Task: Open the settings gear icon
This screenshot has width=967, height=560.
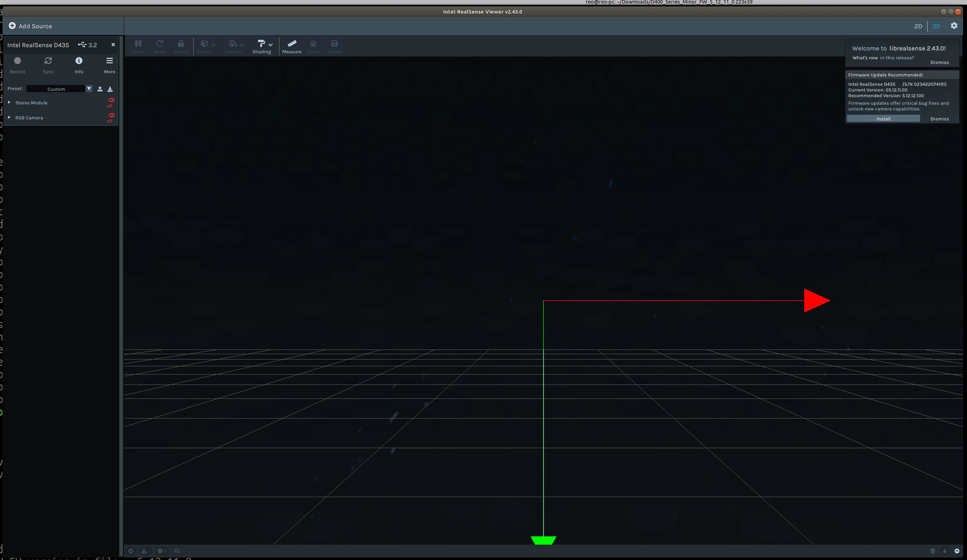Action: 954,26
